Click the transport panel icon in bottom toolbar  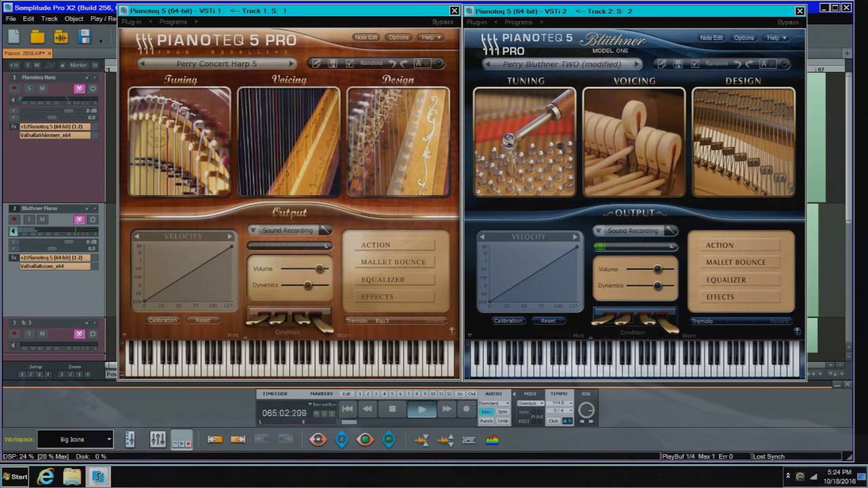pyautogui.click(x=181, y=440)
